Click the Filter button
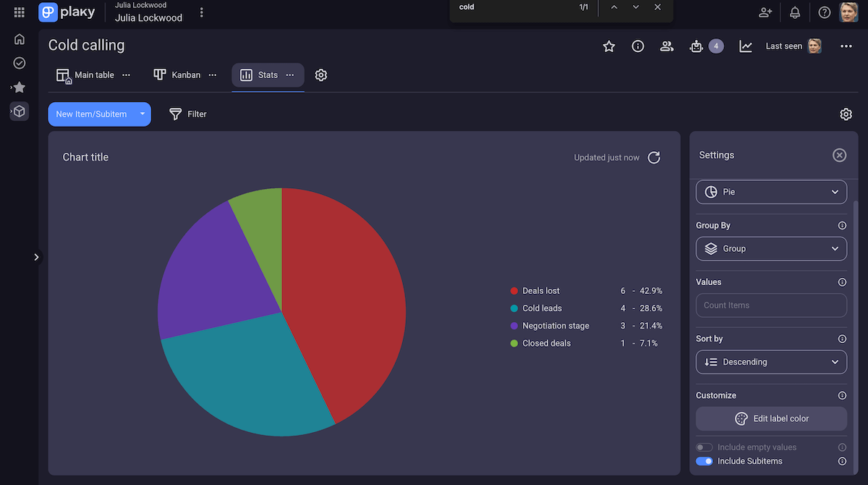Image resolution: width=868 pixels, height=485 pixels. pos(187,114)
